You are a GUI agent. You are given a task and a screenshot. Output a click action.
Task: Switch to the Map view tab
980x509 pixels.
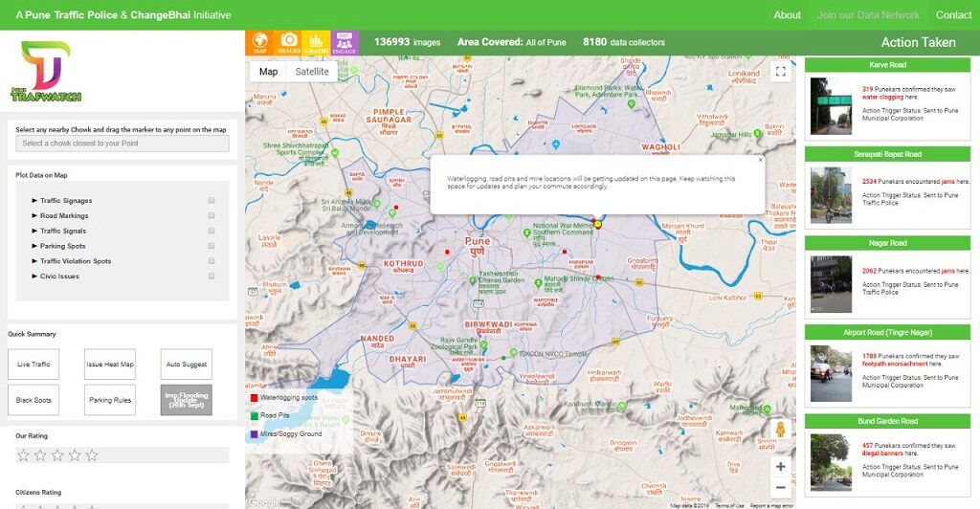click(268, 71)
